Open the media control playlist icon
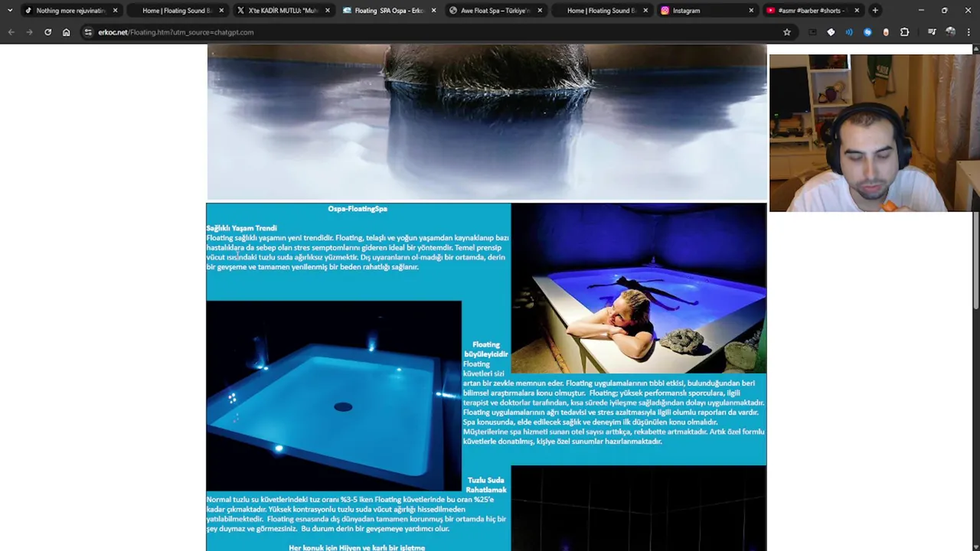The height and width of the screenshot is (551, 980). click(932, 32)
